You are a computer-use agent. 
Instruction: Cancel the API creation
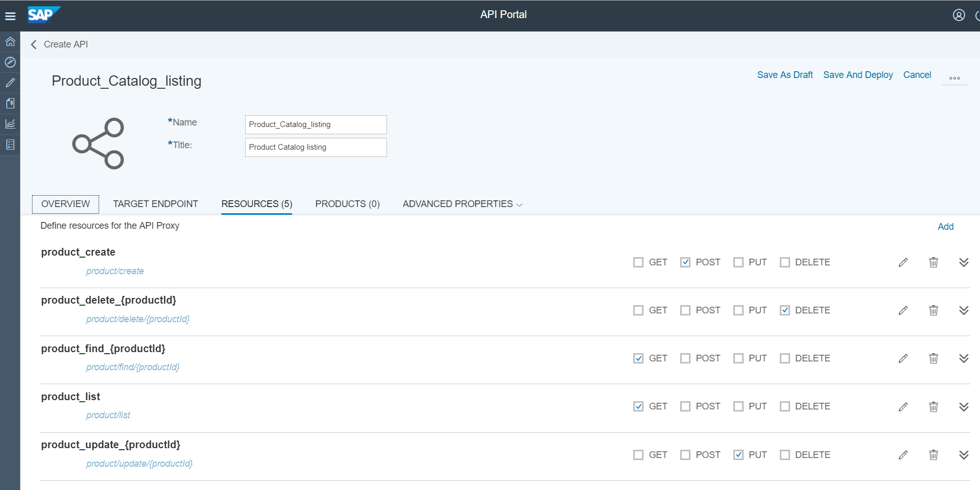coord(917,75)
